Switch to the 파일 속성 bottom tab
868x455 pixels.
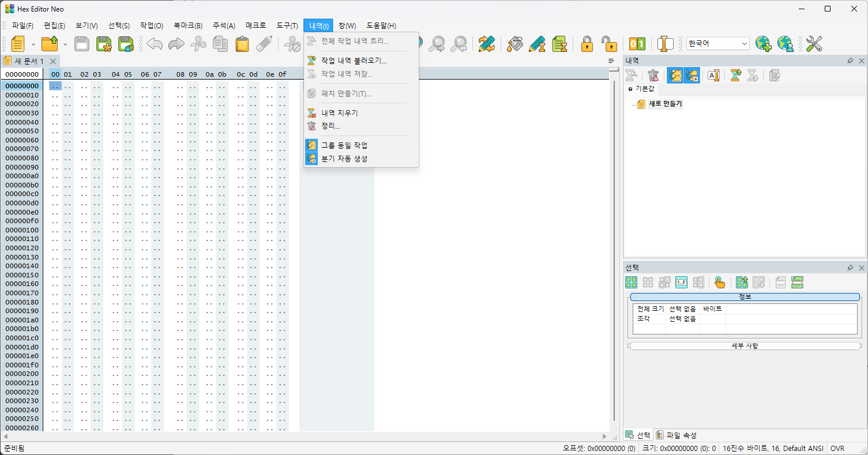click(x=676, y=435)
